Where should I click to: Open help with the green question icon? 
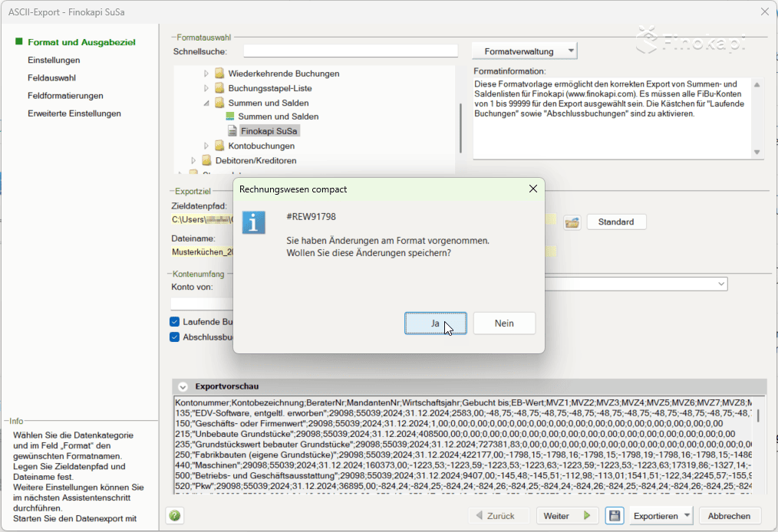coord(175,516)
